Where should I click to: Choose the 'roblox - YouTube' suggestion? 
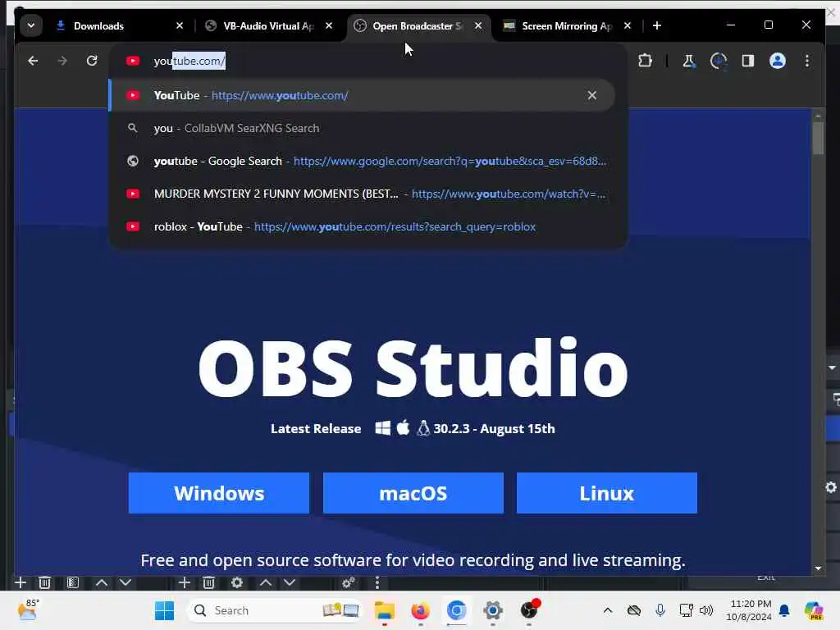coord(362,226)
